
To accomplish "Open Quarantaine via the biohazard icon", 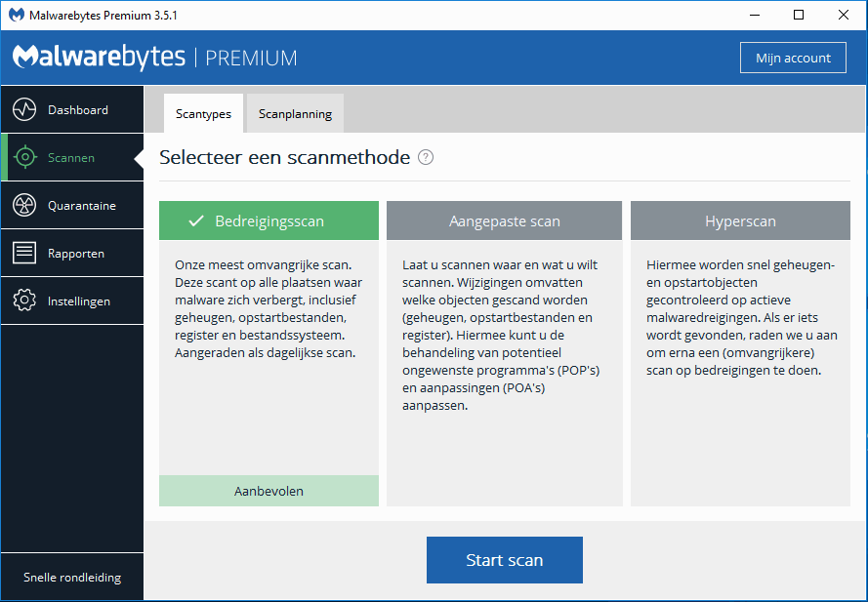I will [24, 206].
